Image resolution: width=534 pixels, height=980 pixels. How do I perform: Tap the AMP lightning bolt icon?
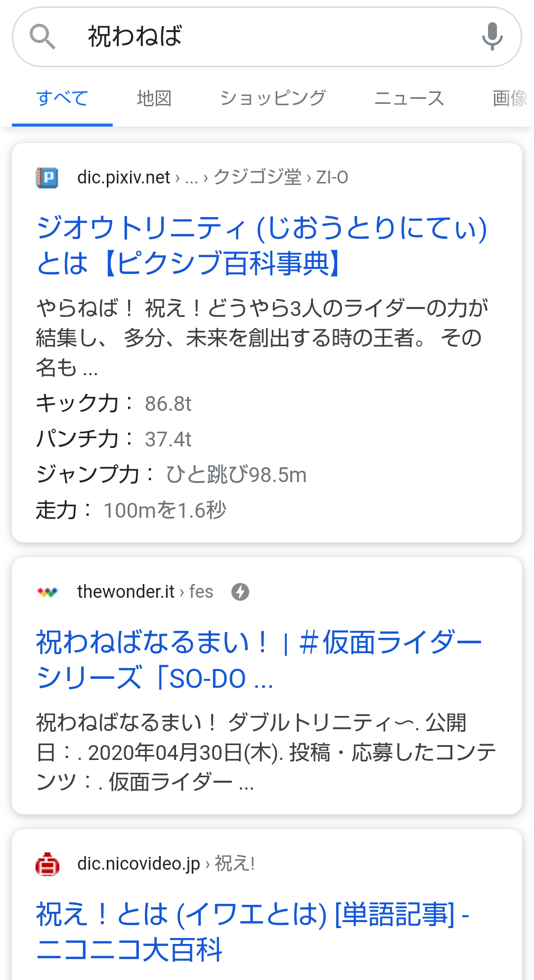click(x=240, y=592)
